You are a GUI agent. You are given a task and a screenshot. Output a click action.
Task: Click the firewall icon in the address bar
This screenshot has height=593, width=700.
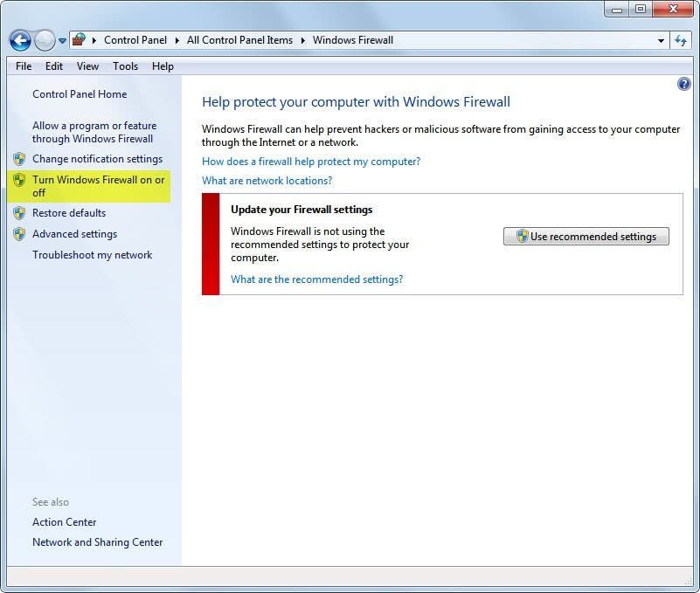click(79, 39)
